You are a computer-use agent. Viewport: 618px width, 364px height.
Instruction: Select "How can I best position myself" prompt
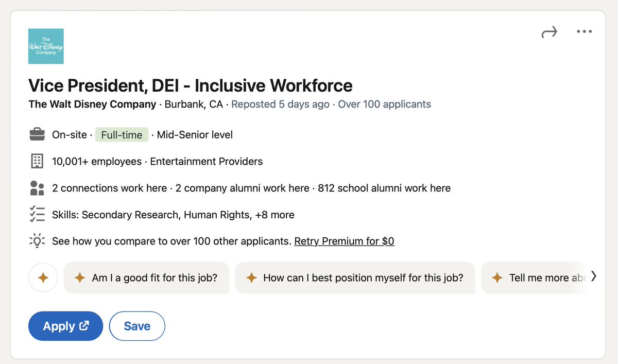[355, 278]
